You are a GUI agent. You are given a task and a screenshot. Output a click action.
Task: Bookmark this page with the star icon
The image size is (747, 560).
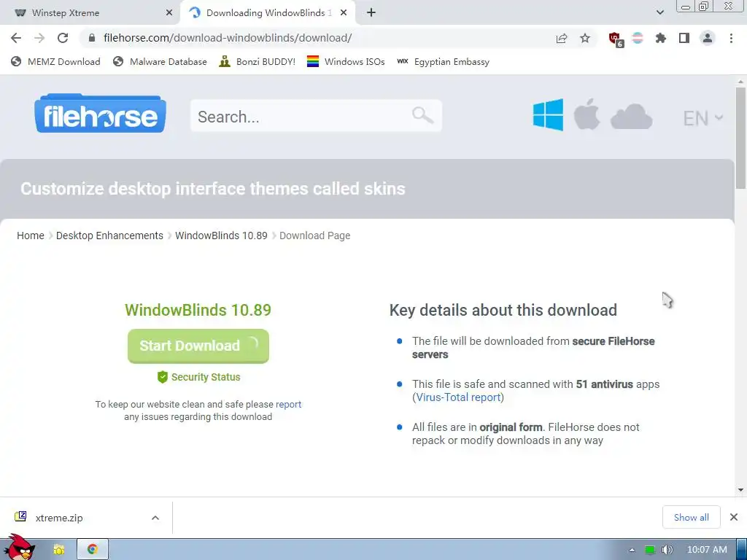(x=585, y=38)
